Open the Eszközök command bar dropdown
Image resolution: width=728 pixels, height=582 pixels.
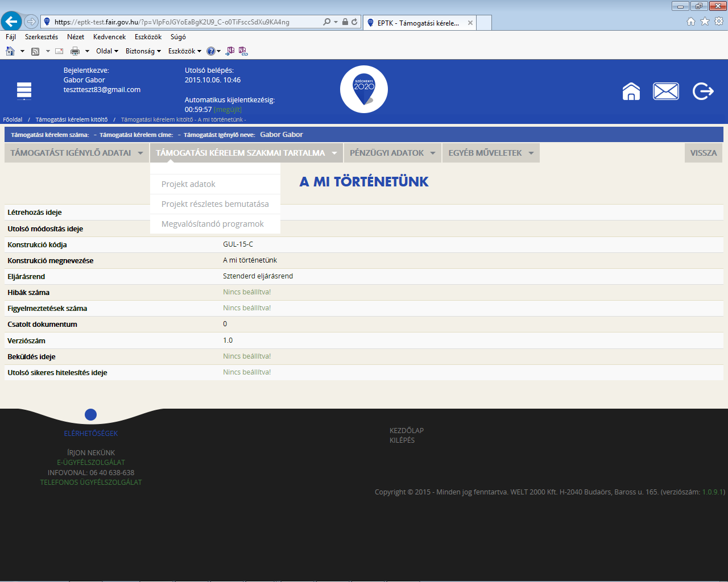pyautogui.click(x=185, y=51)
